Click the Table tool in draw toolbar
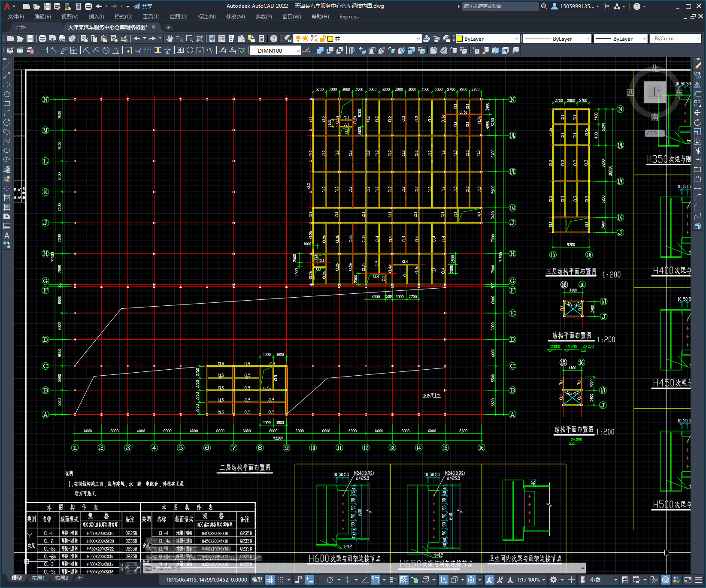 click(x=7, y=226)
